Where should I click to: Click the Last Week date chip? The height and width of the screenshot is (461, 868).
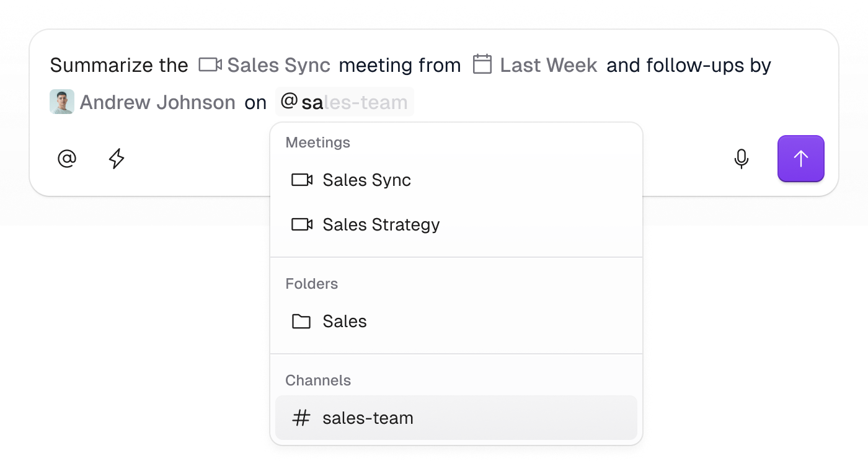(548, 65)
